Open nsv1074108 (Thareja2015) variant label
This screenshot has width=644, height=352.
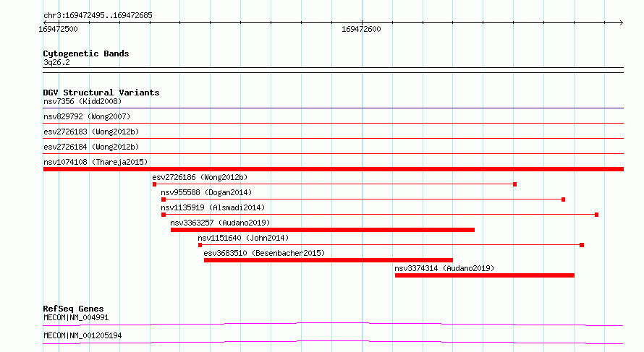(x=96, y=162)
